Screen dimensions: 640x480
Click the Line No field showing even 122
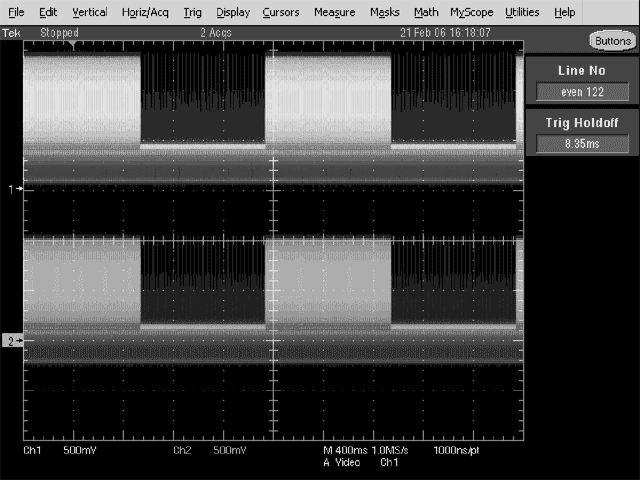pyautogui.click(x=582, y=92)
